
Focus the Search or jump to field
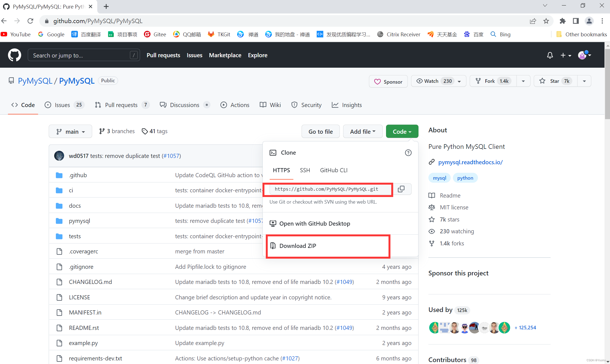[x=84, y=55]
